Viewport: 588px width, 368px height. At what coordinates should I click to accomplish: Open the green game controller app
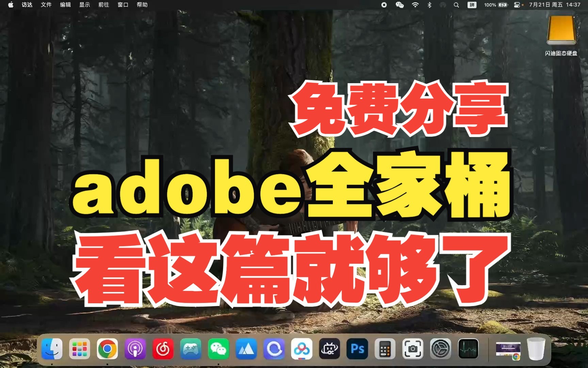pyautogui.click(x=191, y=349)
